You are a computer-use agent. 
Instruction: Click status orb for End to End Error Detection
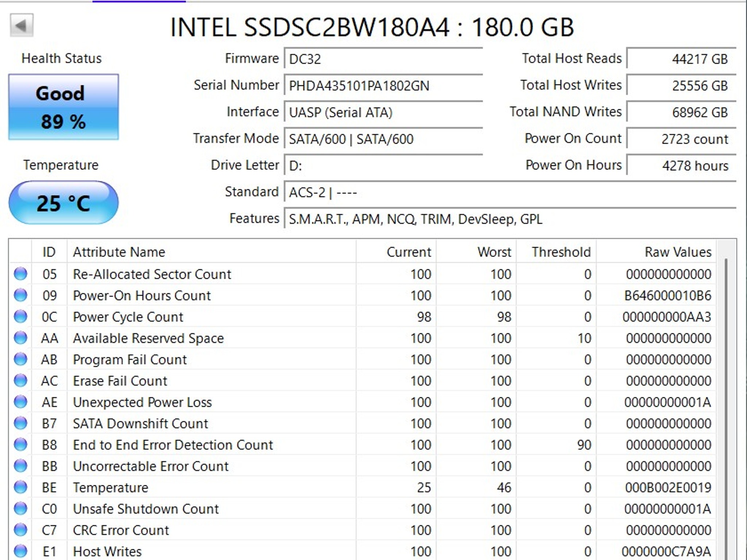[x=20, y=444]
